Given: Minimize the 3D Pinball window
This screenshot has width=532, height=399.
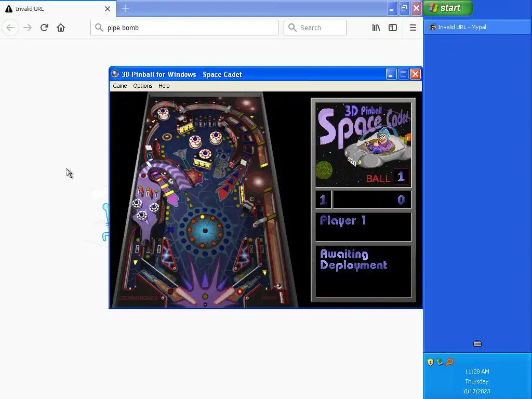Looking at the screenshot, I should click(x=391, y=74).
